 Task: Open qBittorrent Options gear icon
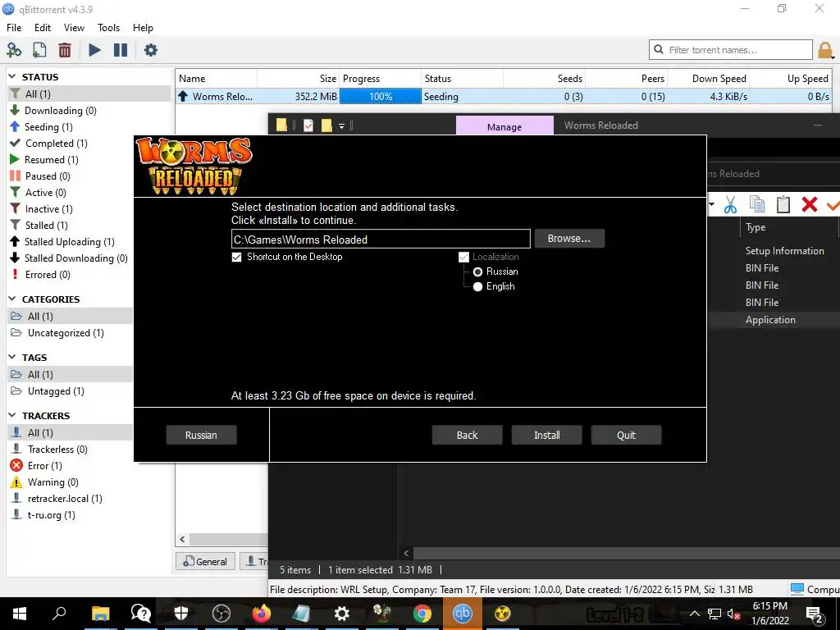(151, 50)
